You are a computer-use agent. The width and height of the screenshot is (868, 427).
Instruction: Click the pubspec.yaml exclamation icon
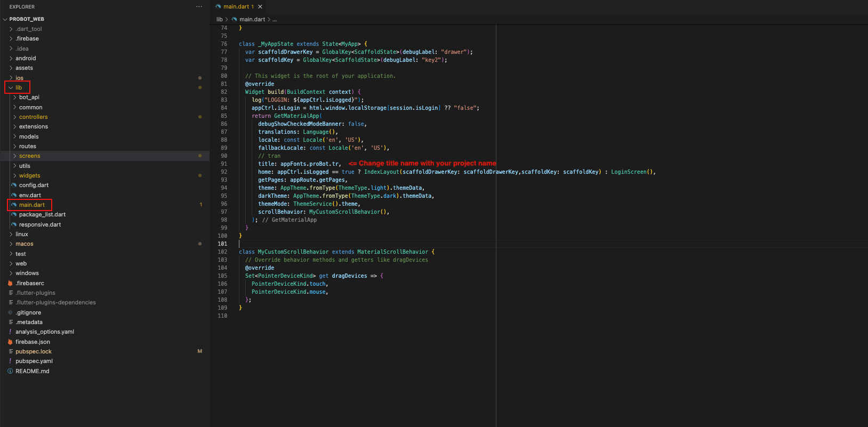(x=10, y=361)
